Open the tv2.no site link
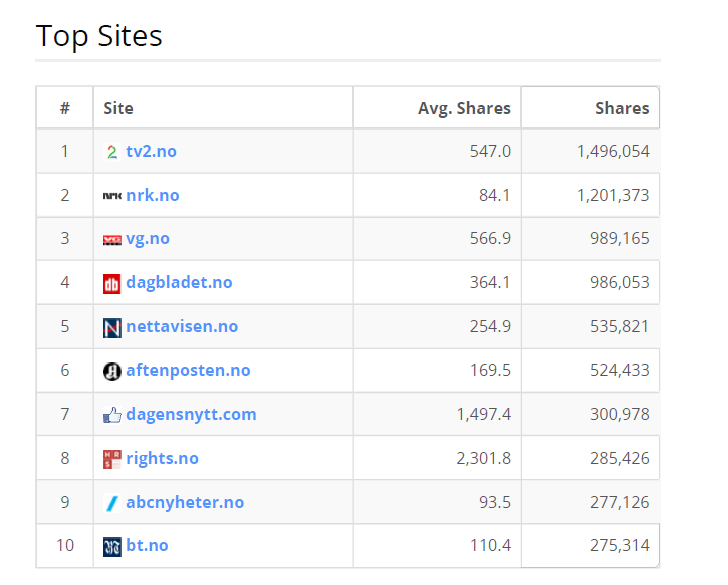The height and width of the screenshot is (585, 728). click(x=151, y=152)
